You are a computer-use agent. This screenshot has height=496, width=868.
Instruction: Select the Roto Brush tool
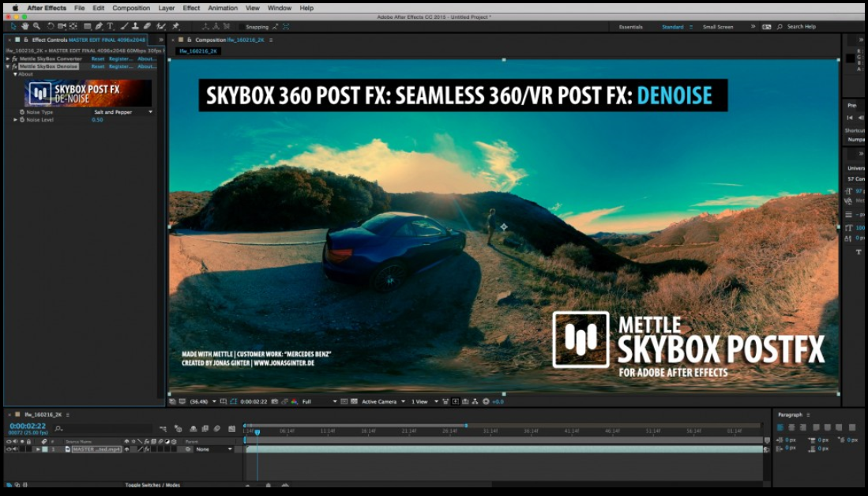click(161, 27)
